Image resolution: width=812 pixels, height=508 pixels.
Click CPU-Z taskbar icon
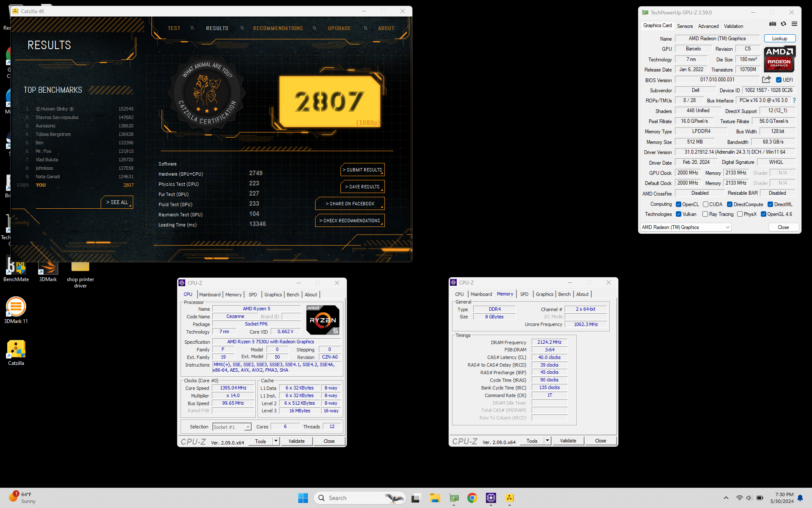[x=491, y=498]
